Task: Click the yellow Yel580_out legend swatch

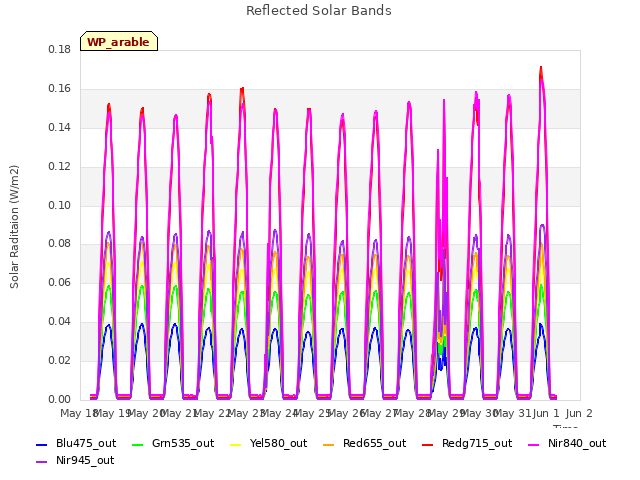Action: tap(236, 444)
